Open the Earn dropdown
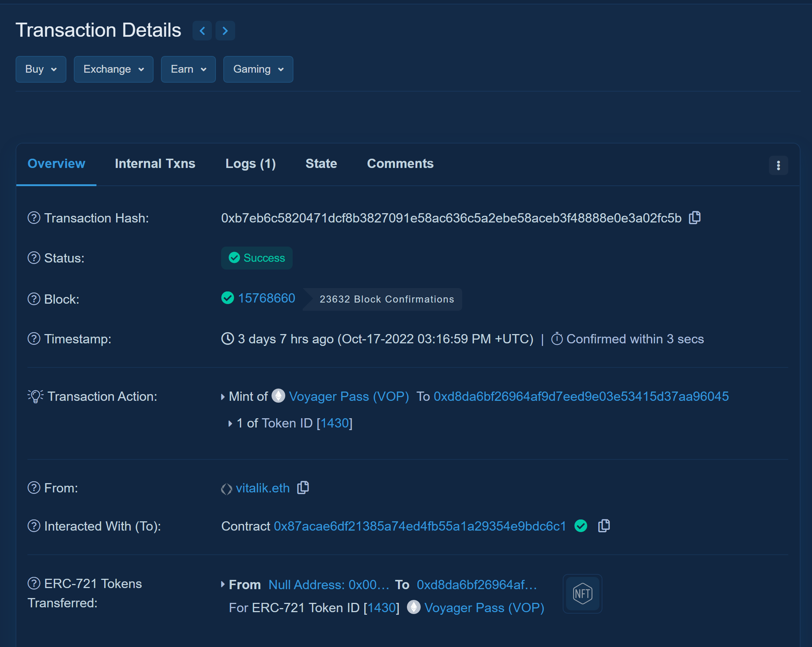812x647 pixels. [x=188, y=69]
